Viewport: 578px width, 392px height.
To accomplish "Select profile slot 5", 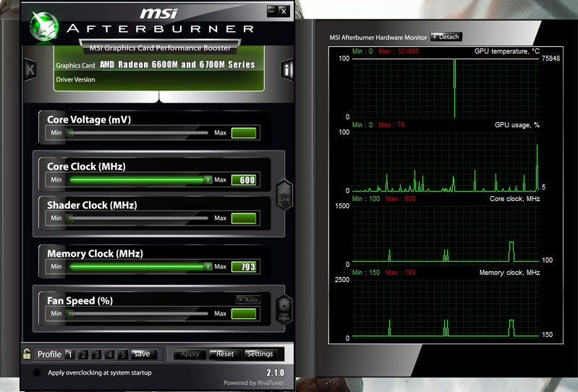I will pos(123,354).
